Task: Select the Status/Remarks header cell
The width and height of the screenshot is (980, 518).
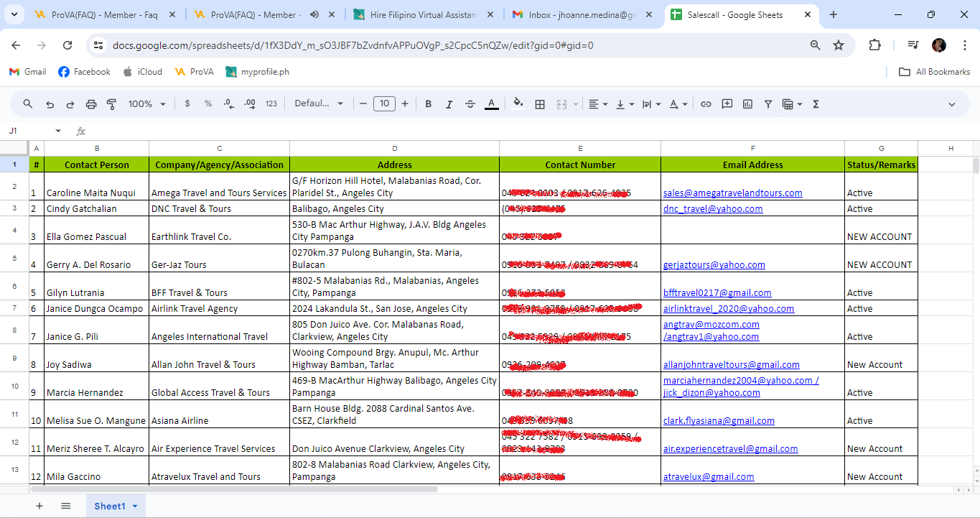Action: [881, 165]
